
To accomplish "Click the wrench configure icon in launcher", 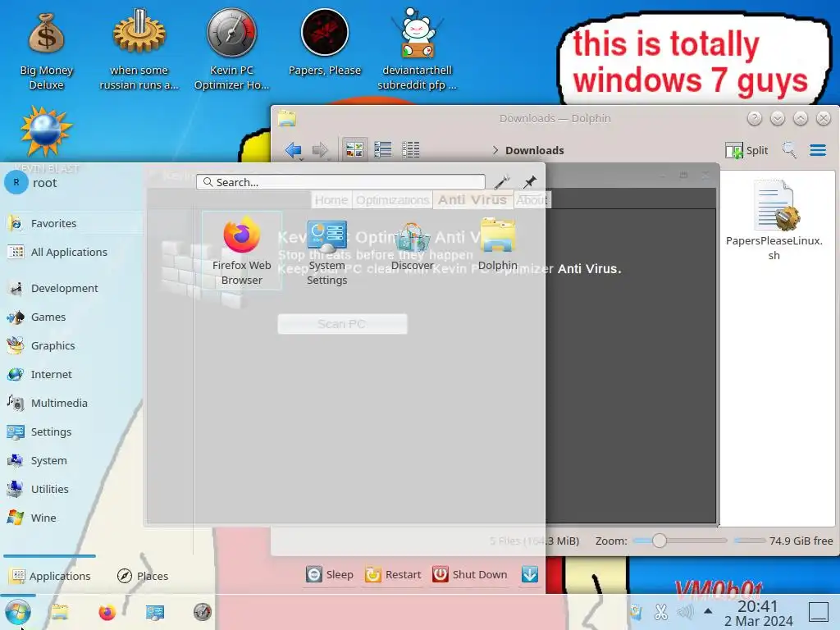I will click(502, 182).
